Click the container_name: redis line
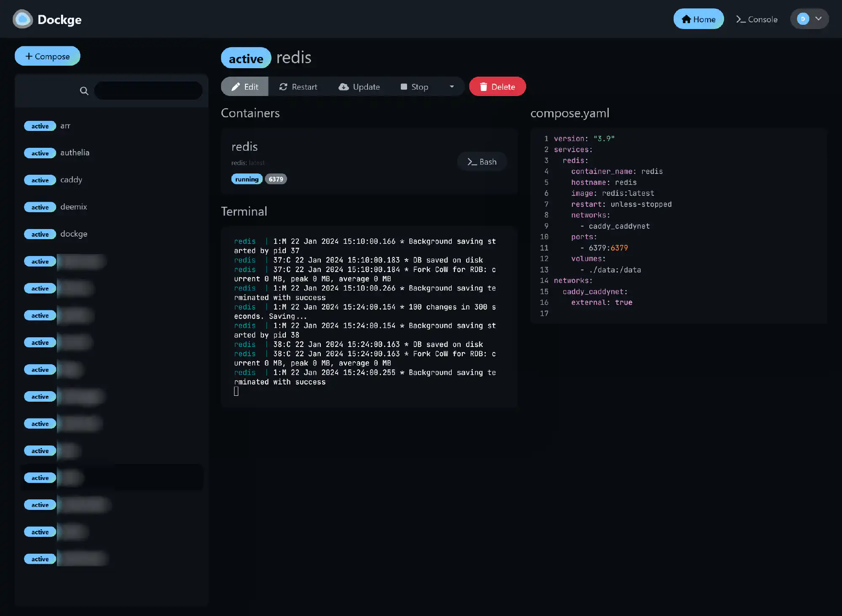 click(x=617, y=171)
